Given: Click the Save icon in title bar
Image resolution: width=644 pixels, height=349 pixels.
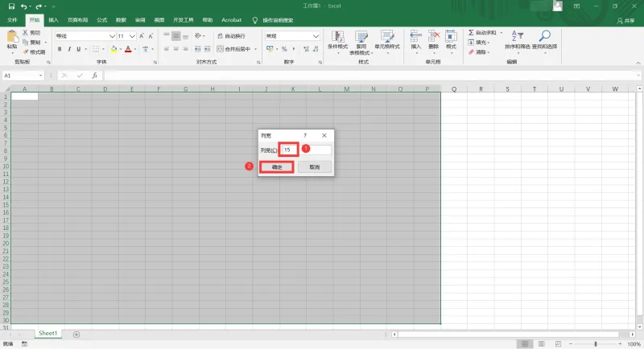Looking at the screenshot, I should tap(11, 6).
